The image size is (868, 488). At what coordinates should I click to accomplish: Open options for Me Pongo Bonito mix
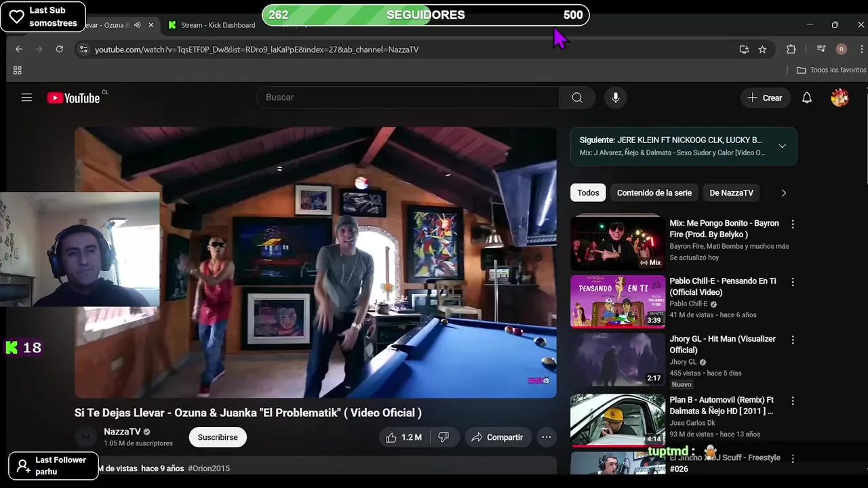click(x=793, y=224)
